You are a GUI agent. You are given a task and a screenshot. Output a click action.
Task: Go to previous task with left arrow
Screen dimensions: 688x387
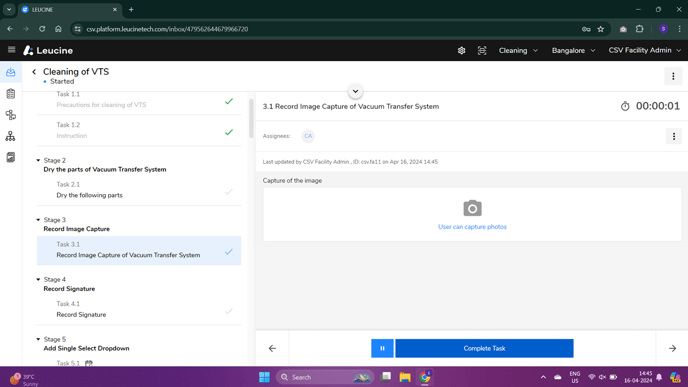pos(272,348)
